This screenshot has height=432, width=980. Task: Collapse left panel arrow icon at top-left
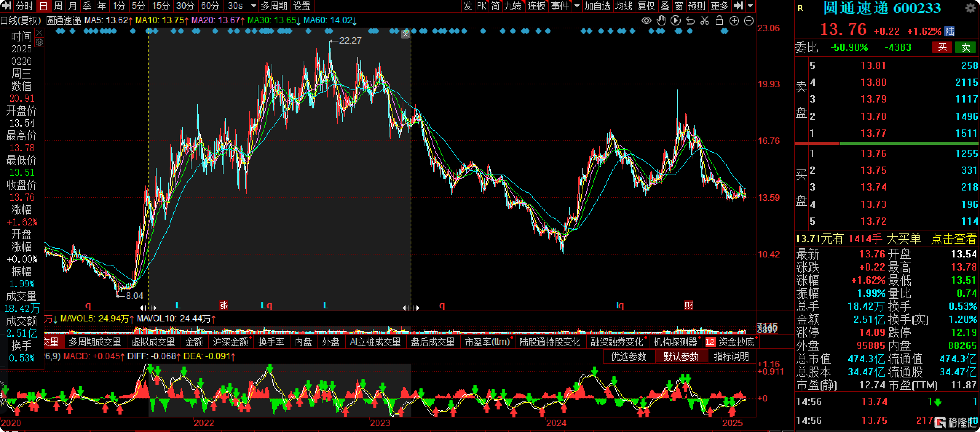[7, 6]
